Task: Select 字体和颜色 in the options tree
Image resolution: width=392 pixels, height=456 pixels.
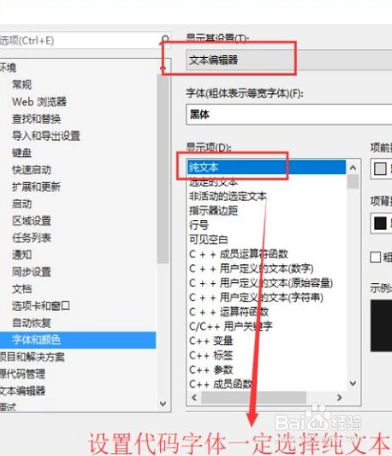Action: 78,340
